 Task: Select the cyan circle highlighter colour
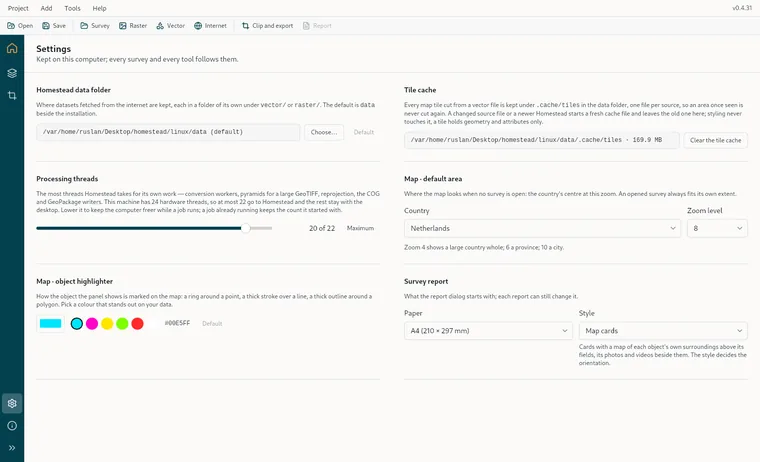click(77, 323)
